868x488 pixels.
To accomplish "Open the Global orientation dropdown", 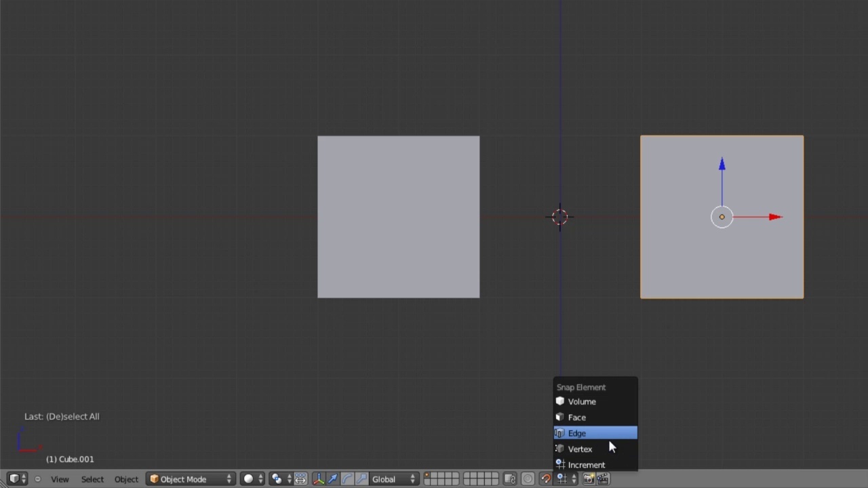I will click(x=393, y=479).
